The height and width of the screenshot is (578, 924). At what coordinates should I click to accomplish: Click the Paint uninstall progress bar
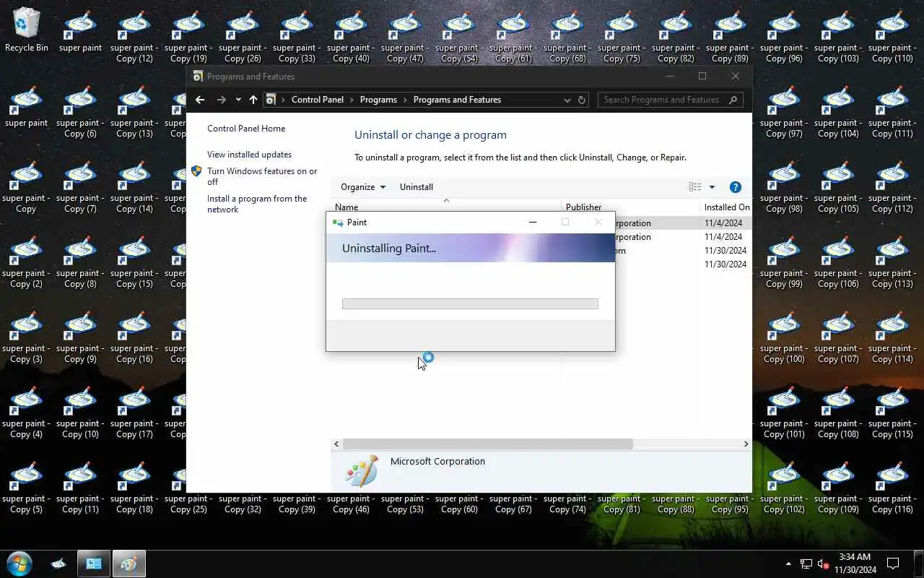point(470,303)
